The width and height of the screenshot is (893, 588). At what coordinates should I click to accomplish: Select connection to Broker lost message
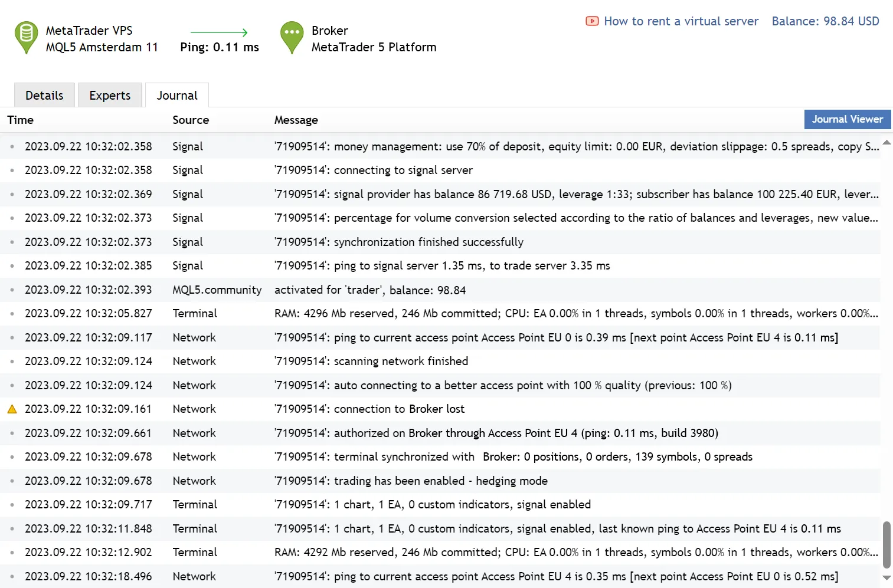point(369,409)
